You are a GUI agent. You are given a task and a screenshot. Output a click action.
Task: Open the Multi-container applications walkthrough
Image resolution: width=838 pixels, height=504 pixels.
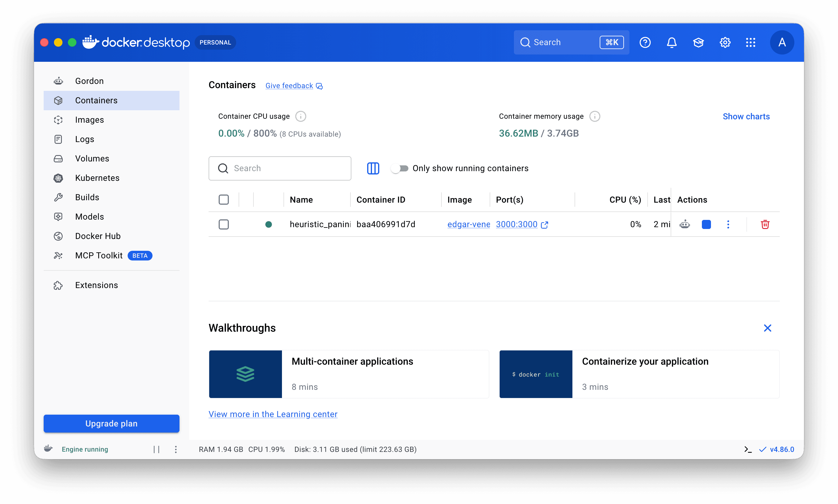click(x=349, y=374)
